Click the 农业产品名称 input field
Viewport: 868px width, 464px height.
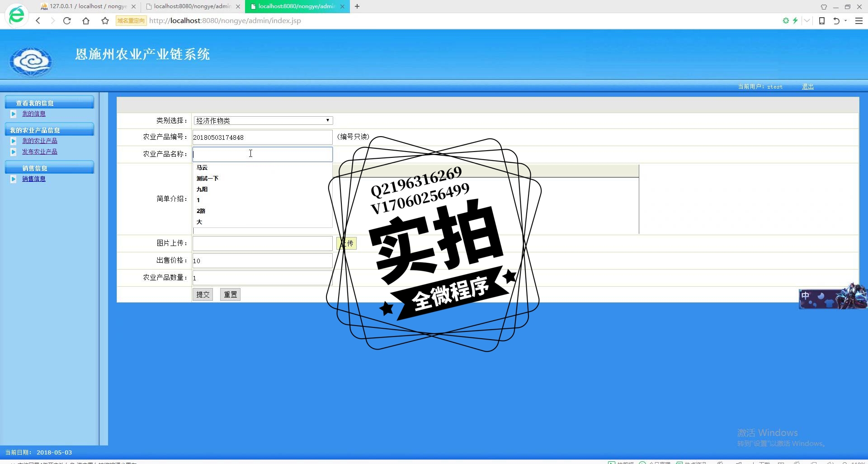(x=262, y=154)
